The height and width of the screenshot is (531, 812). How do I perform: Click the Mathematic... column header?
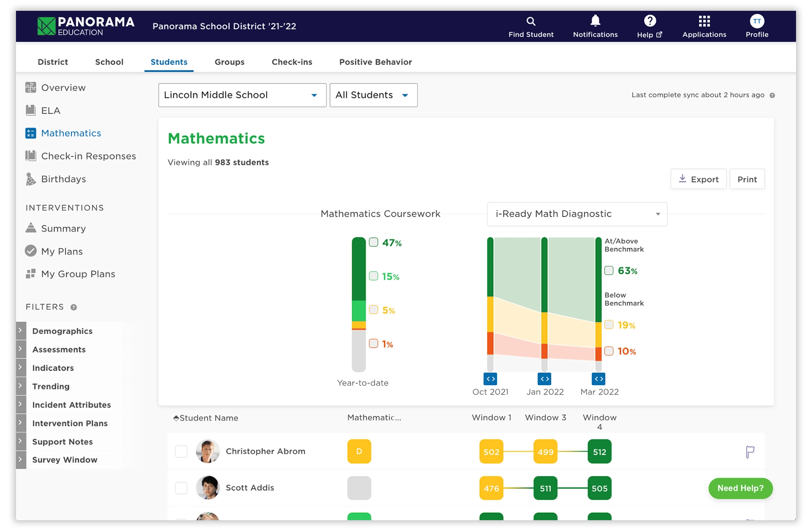(374, 417)
